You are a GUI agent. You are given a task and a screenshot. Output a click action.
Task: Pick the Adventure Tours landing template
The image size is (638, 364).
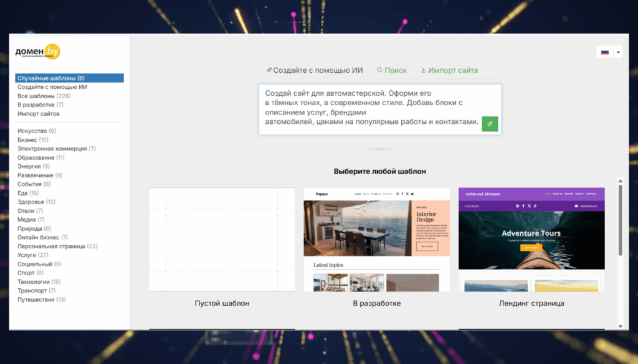point(531,240)
